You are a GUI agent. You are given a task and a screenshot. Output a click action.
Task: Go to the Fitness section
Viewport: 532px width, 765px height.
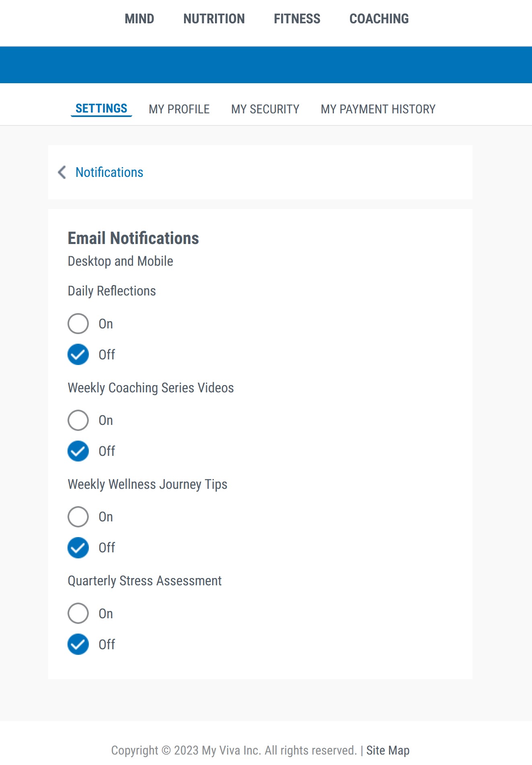[297, 19]
